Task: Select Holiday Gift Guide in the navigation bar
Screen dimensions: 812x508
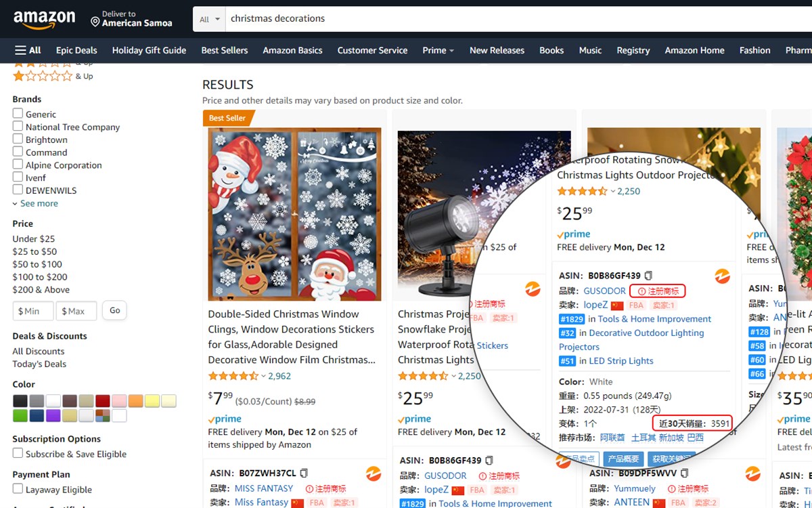Action: (x=149, y=50)
